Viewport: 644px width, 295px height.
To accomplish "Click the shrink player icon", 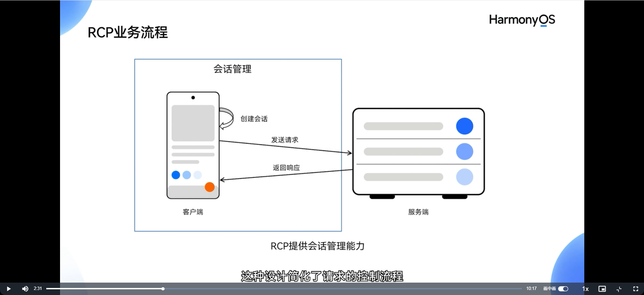I will coord(619,289).
